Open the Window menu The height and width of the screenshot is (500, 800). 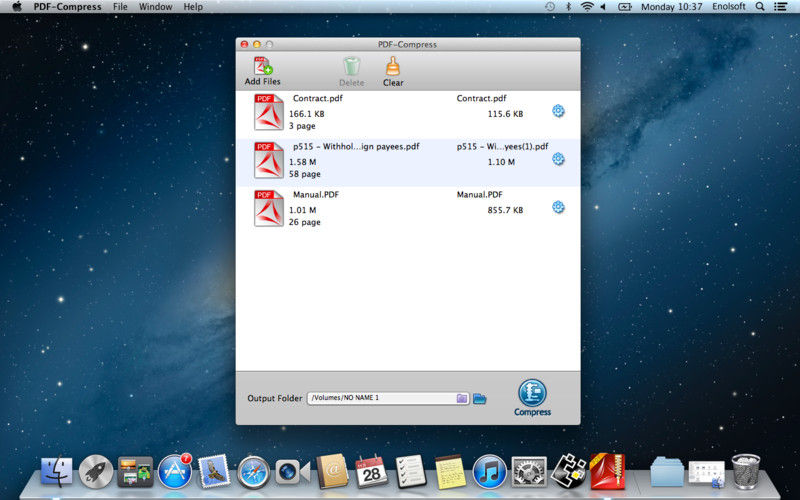click(156, 7)
